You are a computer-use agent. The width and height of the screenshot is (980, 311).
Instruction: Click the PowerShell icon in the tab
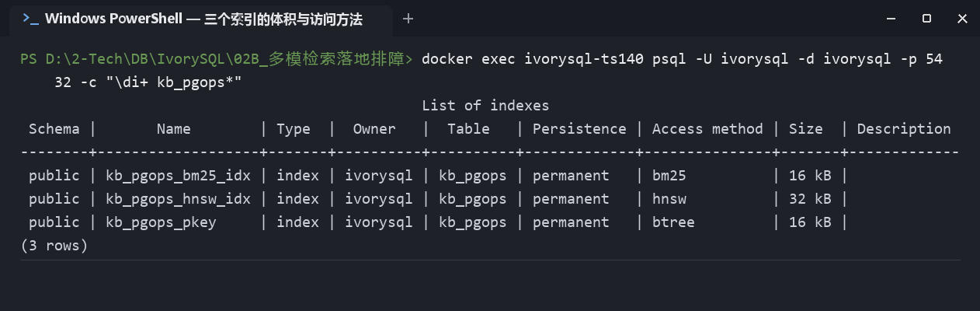coord(30,19)
